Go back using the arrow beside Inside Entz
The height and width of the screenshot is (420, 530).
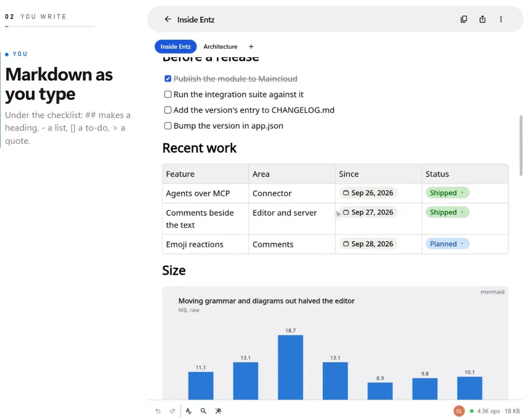[x=167, y=19]
